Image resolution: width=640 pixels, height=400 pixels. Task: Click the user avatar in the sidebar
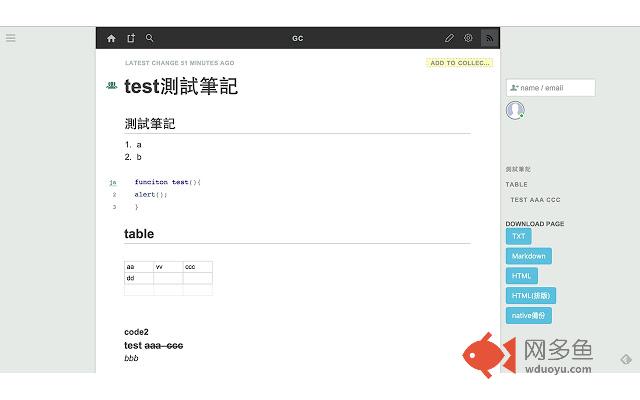click(x=515, y=110)
